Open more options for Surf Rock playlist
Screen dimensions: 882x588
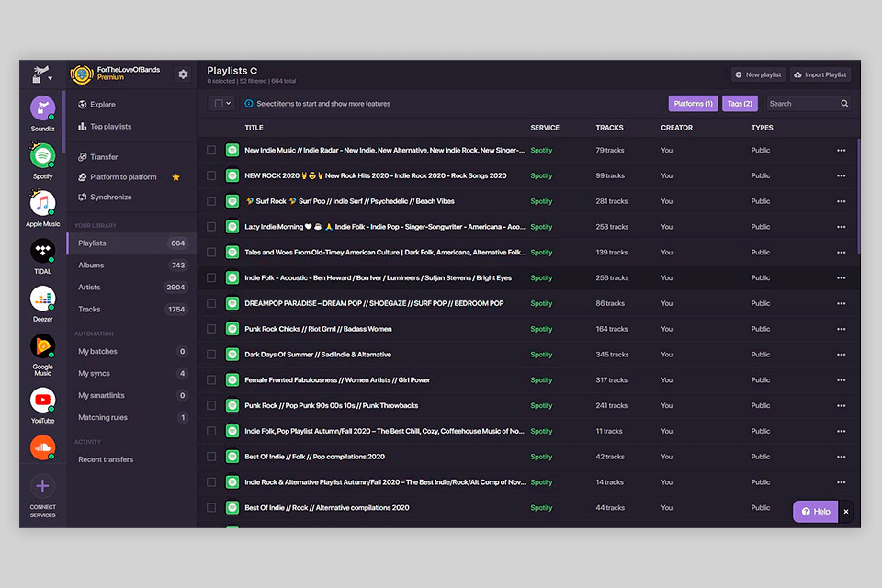(841, 201)
